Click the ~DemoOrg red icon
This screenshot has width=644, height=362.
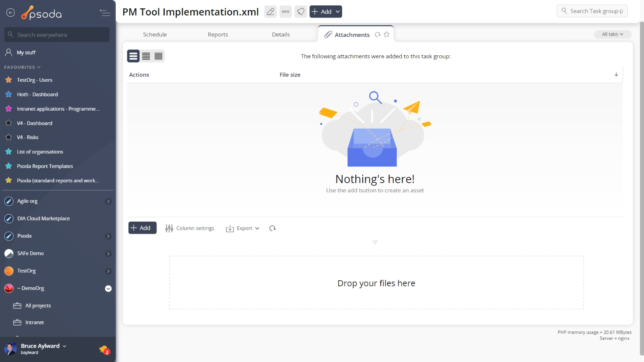click(9, 288)
